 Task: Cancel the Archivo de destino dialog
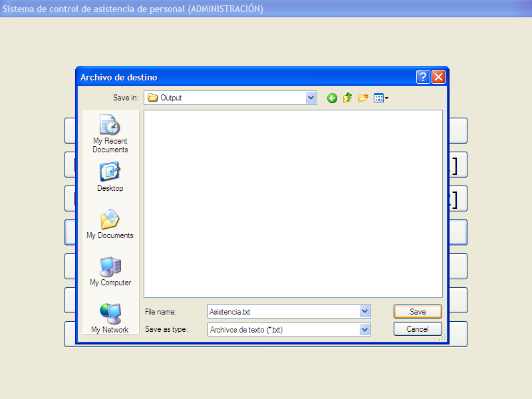(x=418, y=329)
